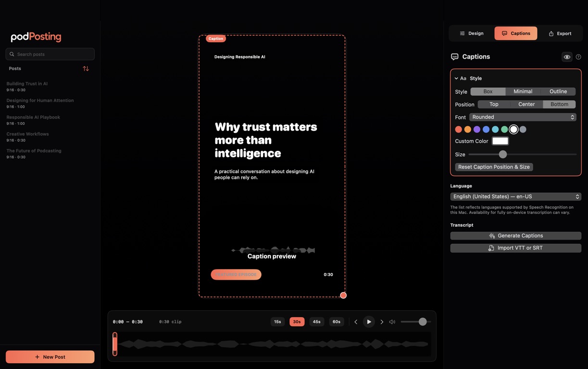588x369 pixels.
Task: Switch to the Export tab
Action: click(x=560, y=33)
